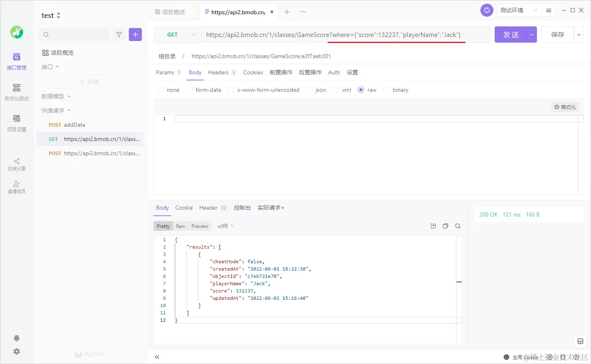591x364 pixels.
Task: Click into the raw body editor line 1
Action: pos(376,119)
